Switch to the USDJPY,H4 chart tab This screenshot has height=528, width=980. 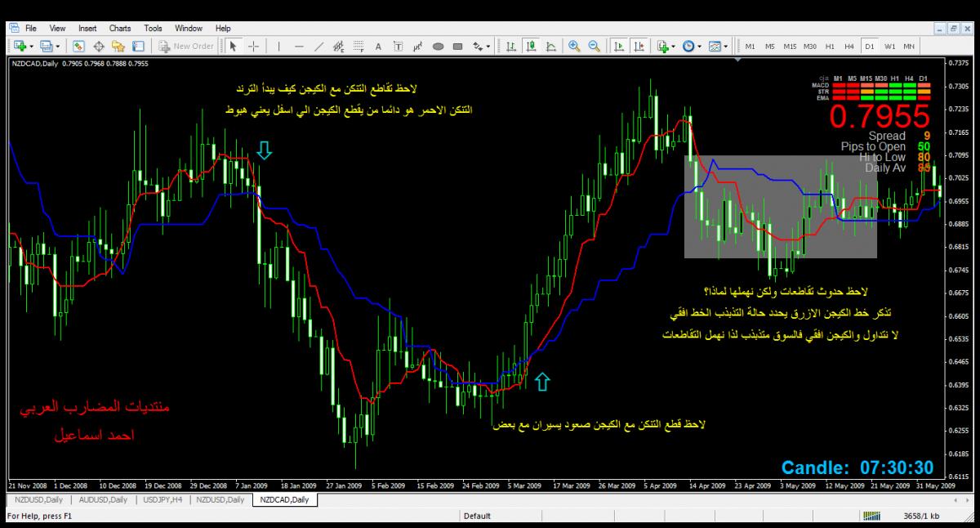[x=163, y=499]
